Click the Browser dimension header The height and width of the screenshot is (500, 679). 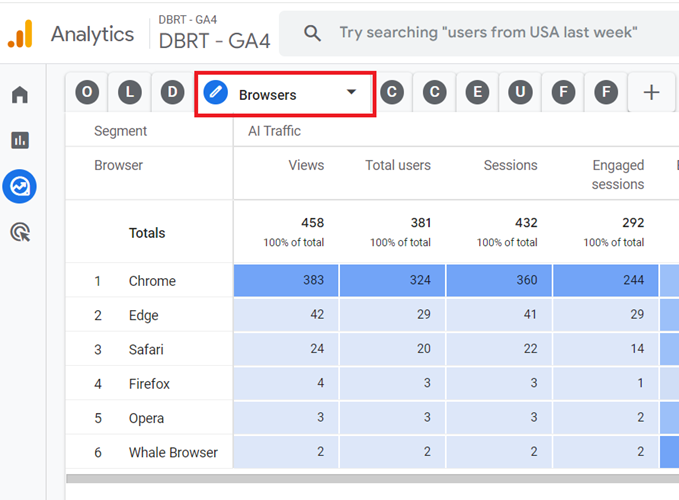pos(118,165)
